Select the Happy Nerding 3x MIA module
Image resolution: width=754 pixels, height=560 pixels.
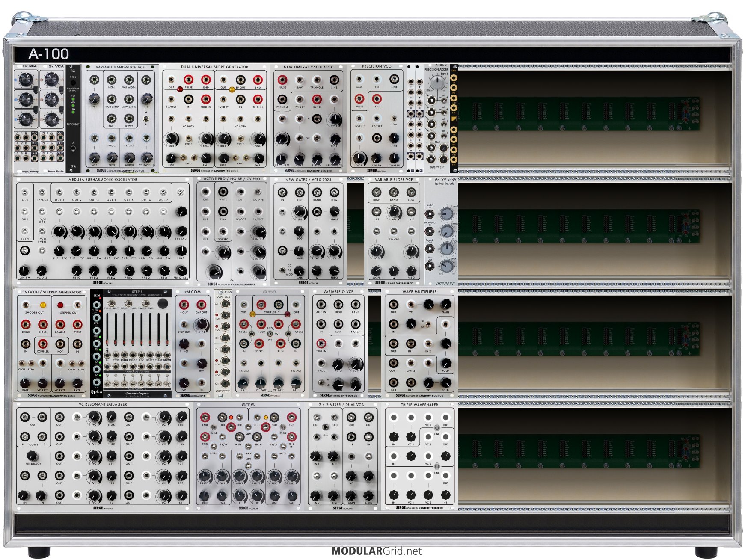(x=27, y=119)
